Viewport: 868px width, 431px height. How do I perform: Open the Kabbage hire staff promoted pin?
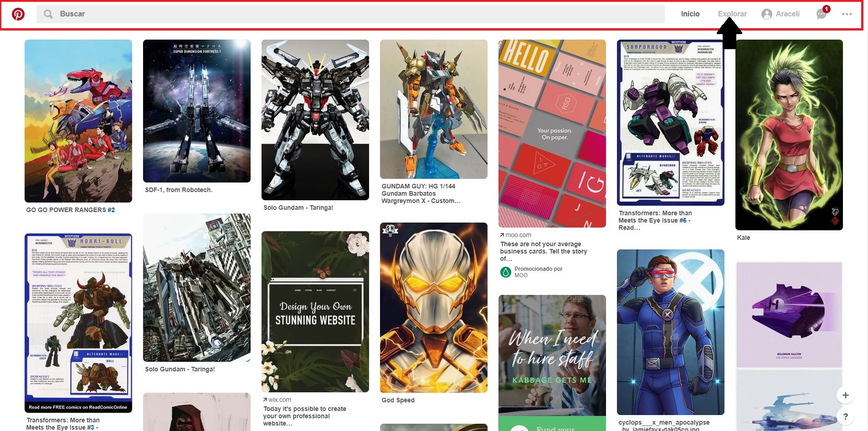[552, 363]
